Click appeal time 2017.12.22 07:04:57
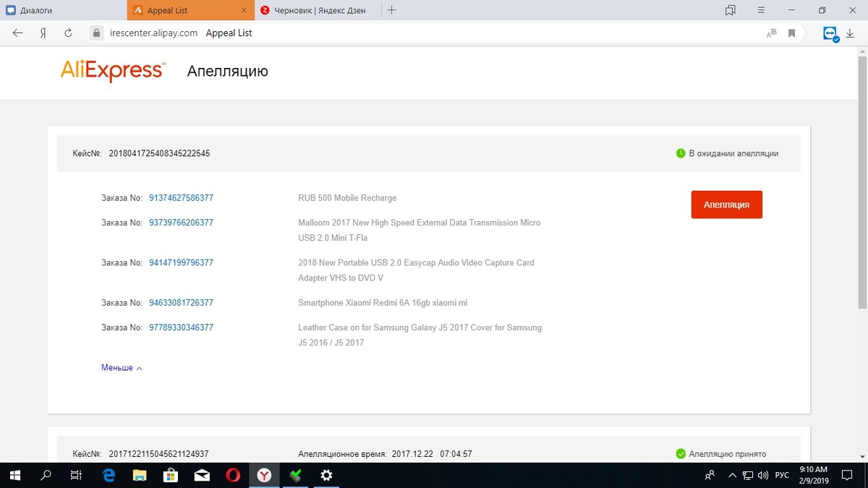 pyautogui.click(x=432, y=454)
